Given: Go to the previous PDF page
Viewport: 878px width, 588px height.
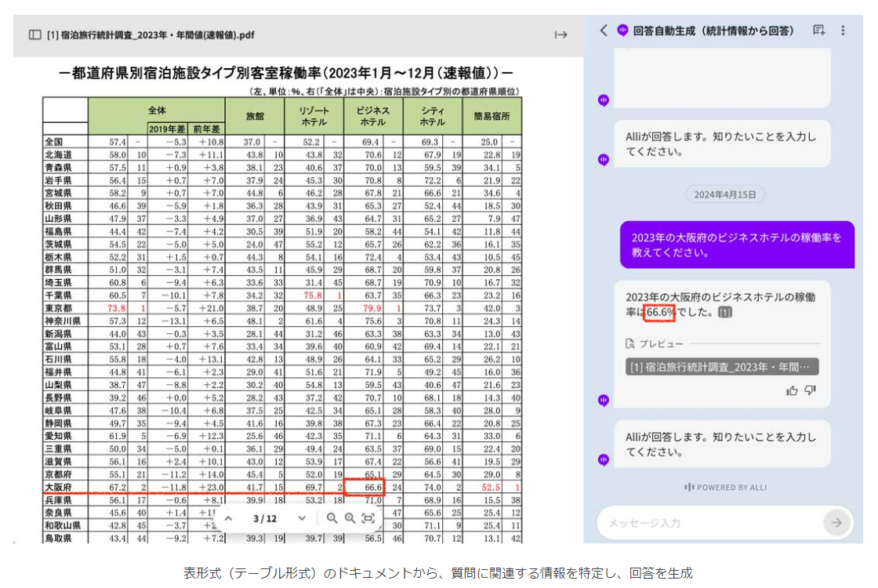Looking at the screenshot, I should coord(228,518).
